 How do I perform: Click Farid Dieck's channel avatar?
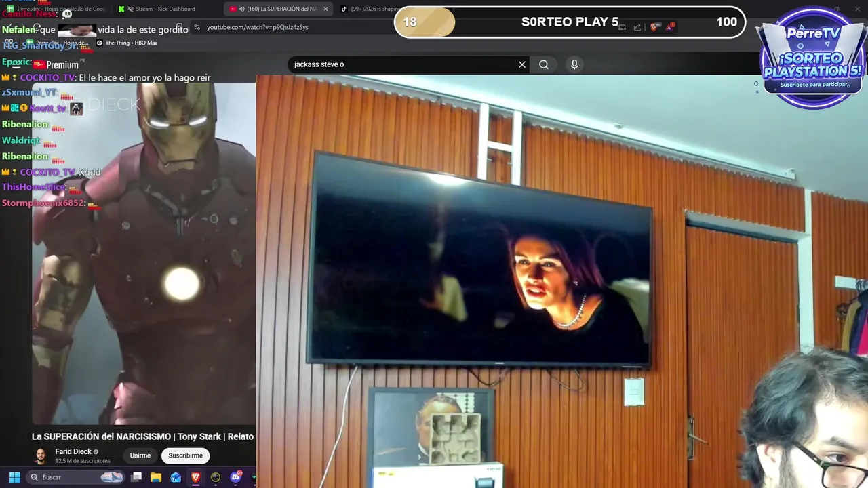tap(41, 455)
